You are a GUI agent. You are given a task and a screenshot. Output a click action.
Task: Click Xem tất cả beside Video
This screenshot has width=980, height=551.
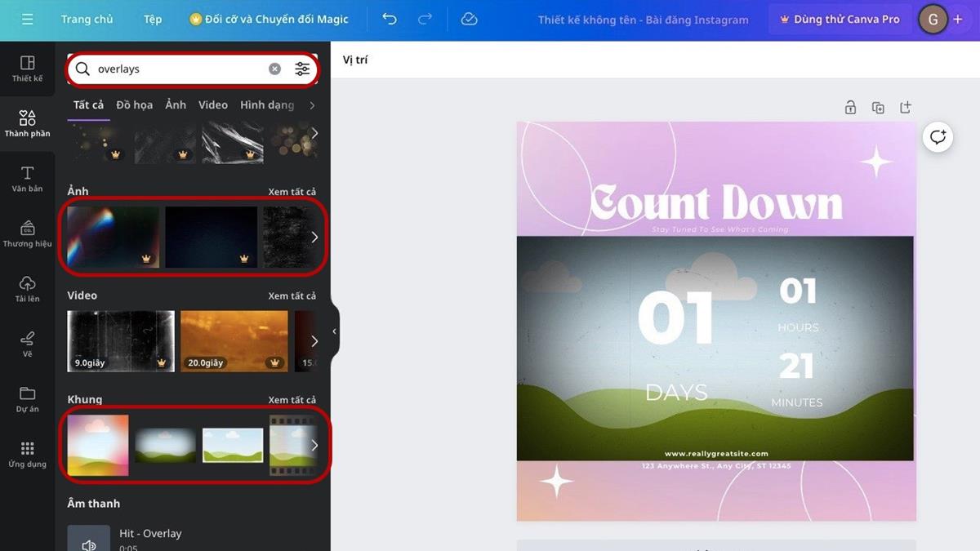(292, 295)
